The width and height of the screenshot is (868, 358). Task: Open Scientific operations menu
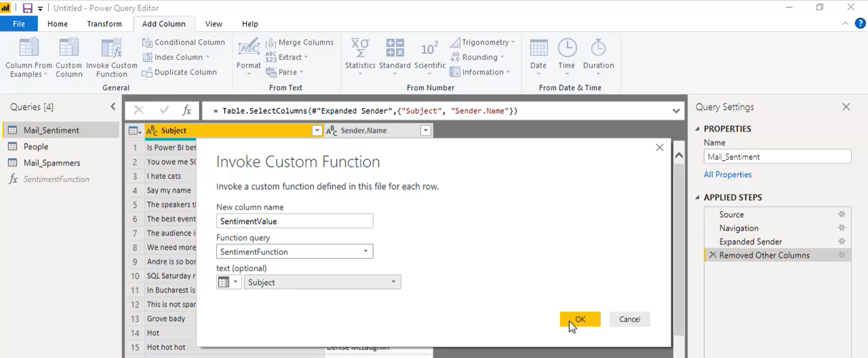tap(429, 57)
